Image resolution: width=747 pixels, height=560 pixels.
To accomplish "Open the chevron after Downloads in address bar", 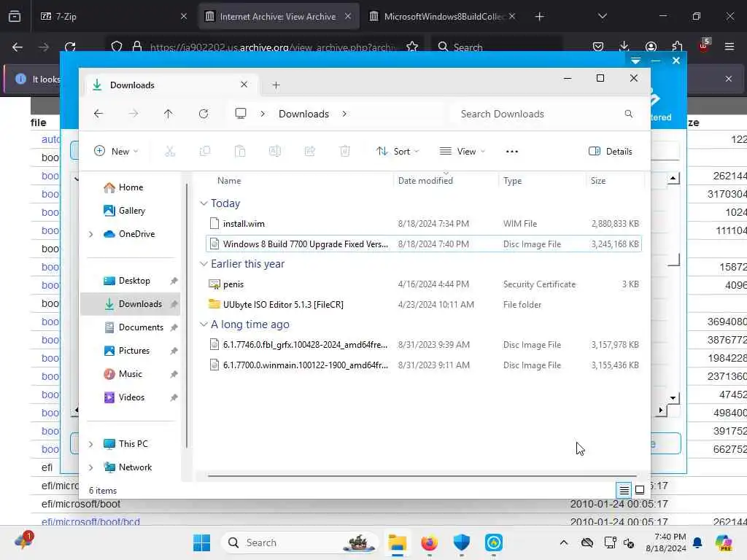I will (344, 114).
